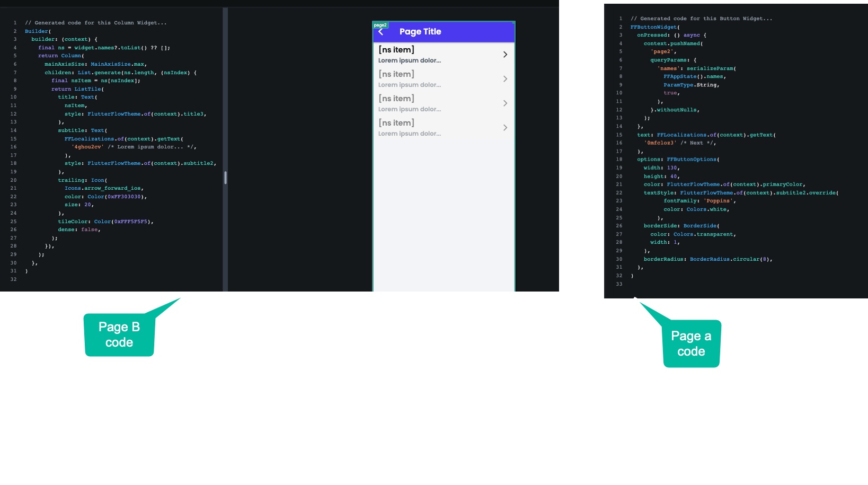Click the Lorem ipsum subtitle of the first item
The width and height of the screenshot is (868, 485).
tap(409, 60)
